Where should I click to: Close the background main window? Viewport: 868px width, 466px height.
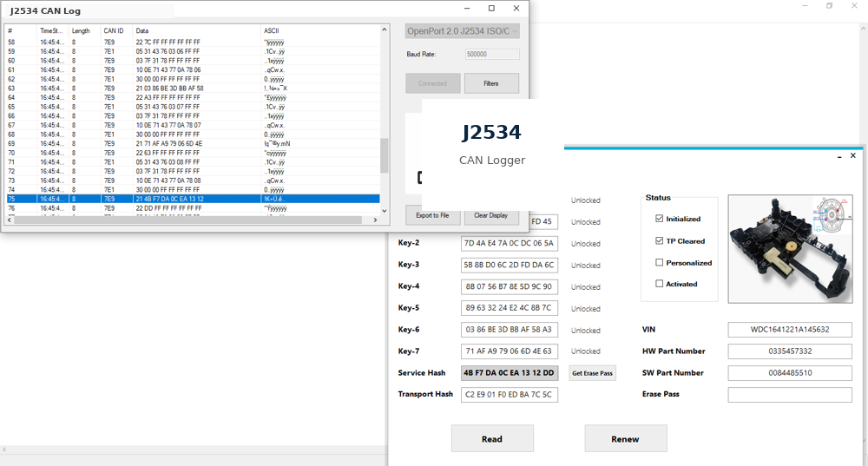click(x=854, y=5)
